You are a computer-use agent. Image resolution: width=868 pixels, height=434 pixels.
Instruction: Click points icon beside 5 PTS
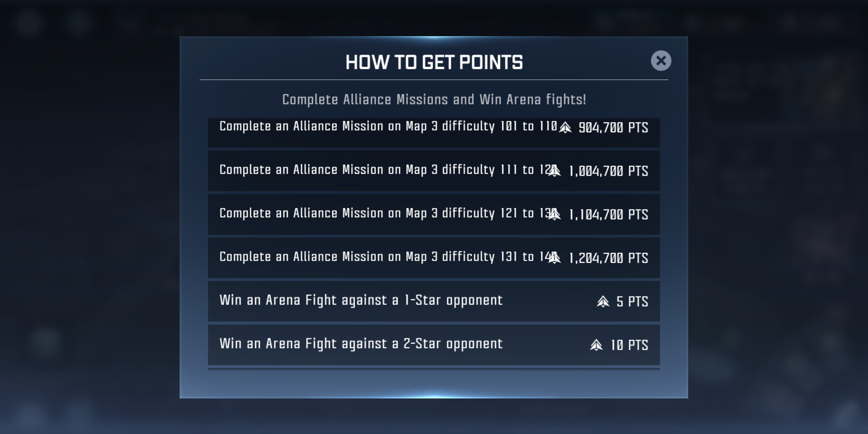pos(603,301)
